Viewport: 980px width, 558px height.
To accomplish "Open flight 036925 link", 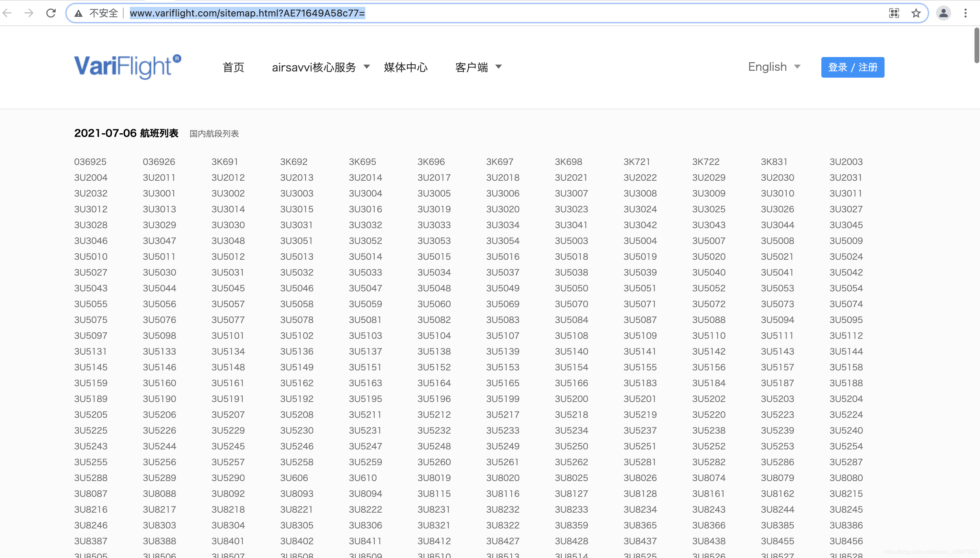I will 90,162.
